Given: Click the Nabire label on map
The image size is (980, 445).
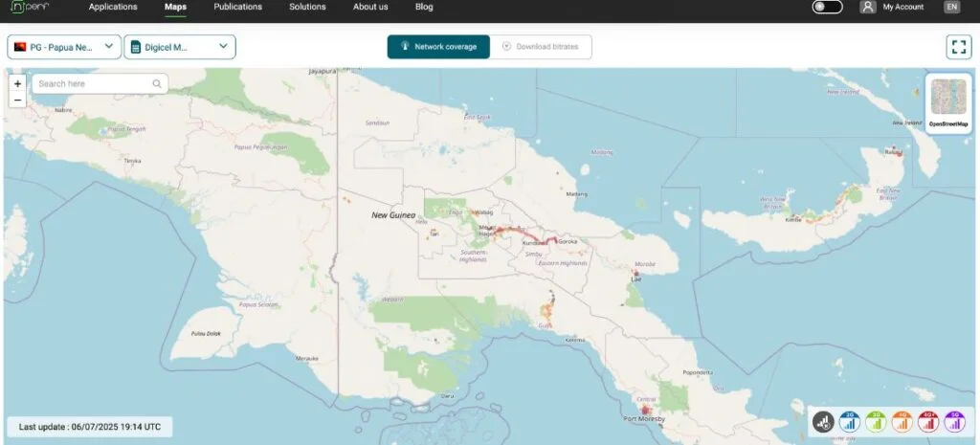Looking at the screenshot, I should (64, 109).
